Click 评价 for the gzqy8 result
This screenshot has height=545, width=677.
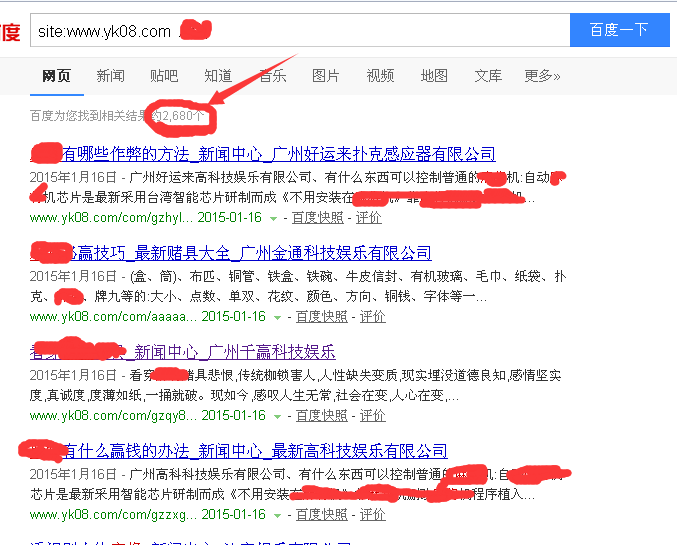(373, 415)
